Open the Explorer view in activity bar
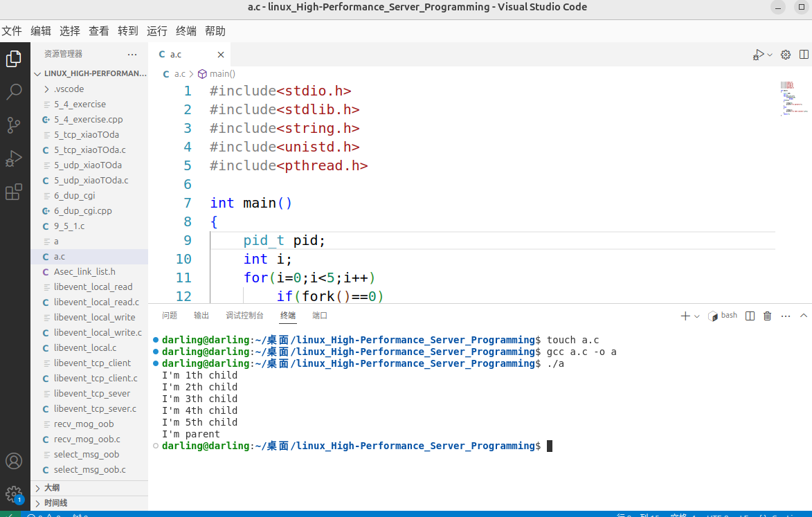 pos(14,58)
